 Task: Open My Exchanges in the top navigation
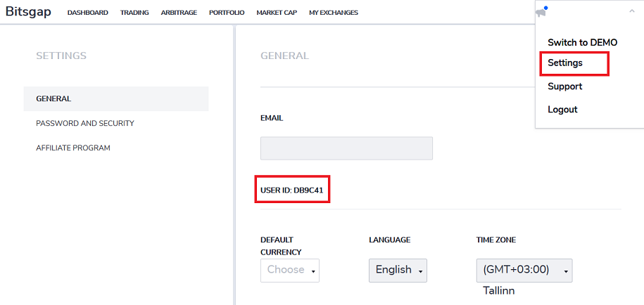click(x=334, y=13)
